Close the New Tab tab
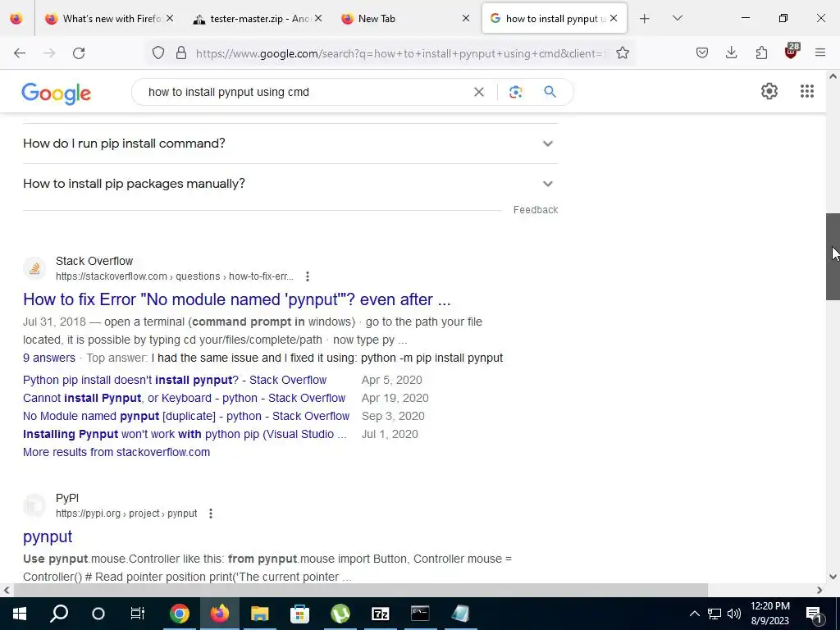The image size is (840, 630). coord(466,18)
